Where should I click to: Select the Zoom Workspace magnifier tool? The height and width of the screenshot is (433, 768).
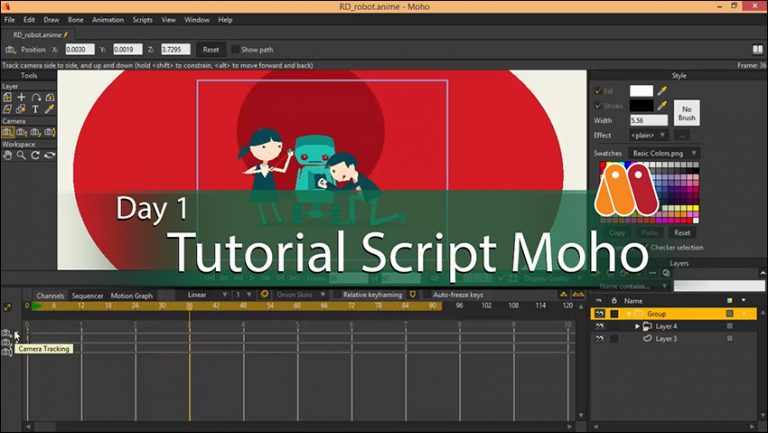(22, 155)
